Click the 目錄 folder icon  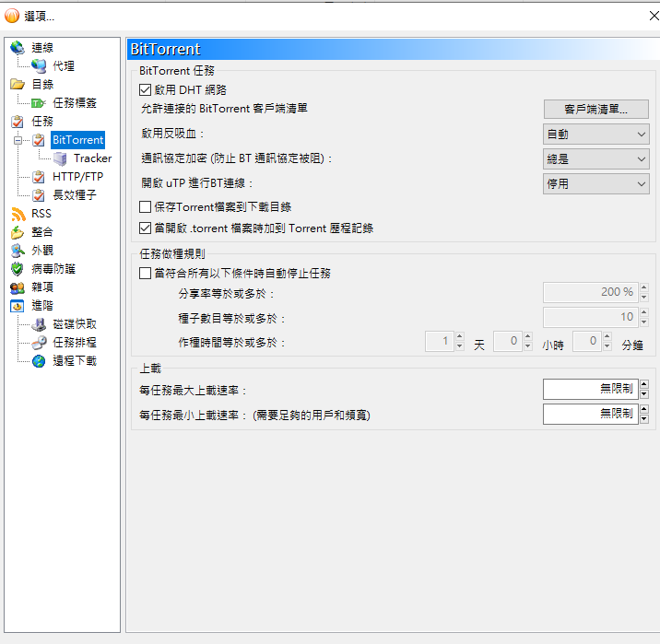coord(18,84)
